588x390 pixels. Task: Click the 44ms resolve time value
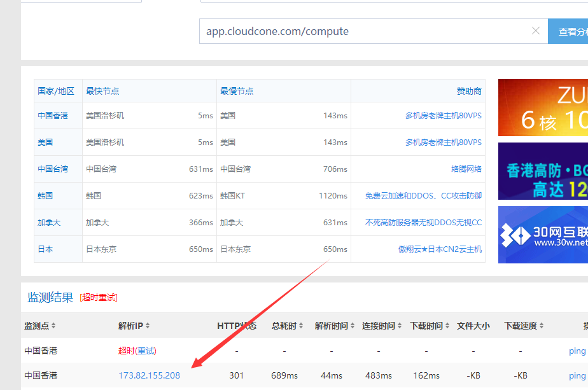coord(332,375)
